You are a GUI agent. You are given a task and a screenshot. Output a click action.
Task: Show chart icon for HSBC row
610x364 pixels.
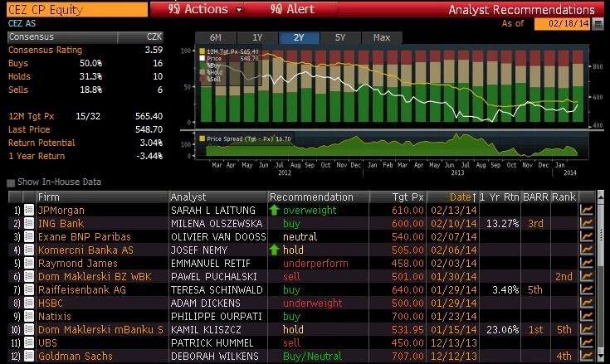point(587,303)
